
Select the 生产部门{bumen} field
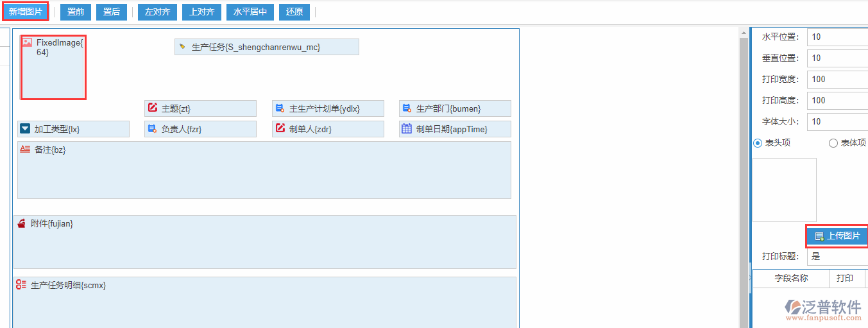(455, 108)
